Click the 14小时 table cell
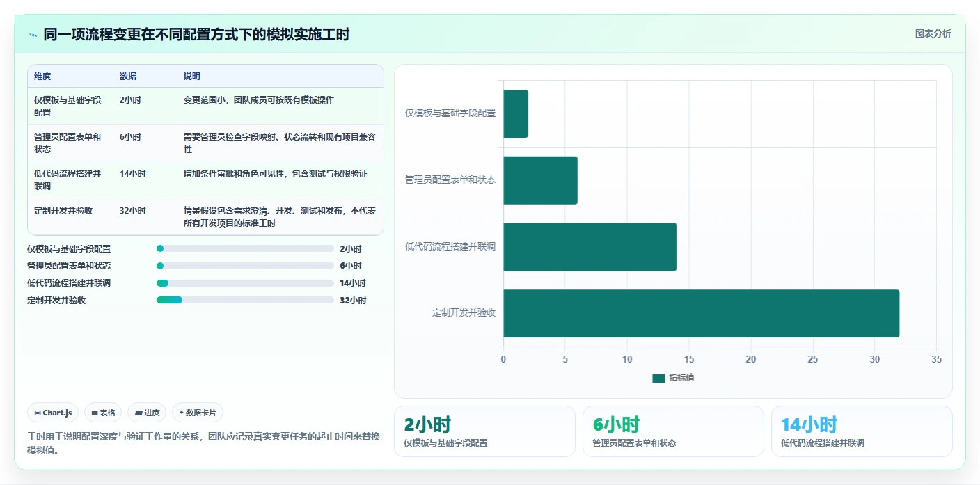 [145, 180]
